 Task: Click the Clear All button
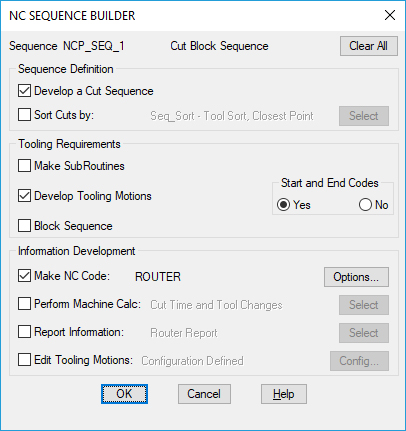click(x=369, y=46)
